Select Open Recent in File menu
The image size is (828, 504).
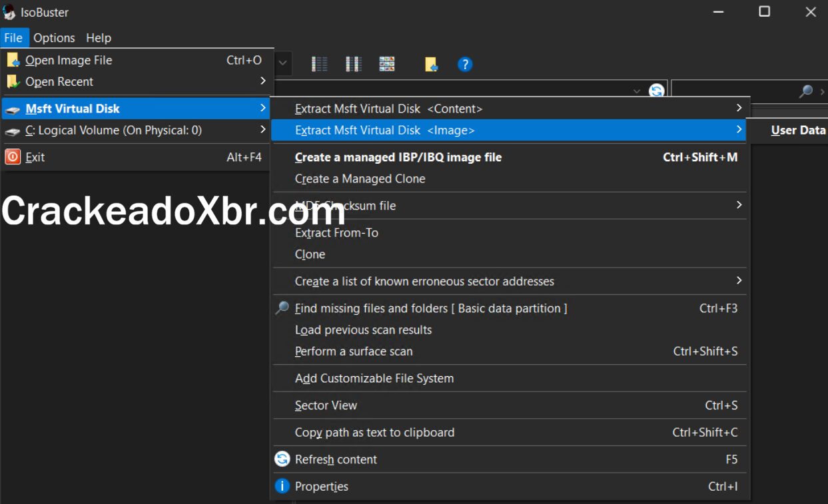pos(137,81)
